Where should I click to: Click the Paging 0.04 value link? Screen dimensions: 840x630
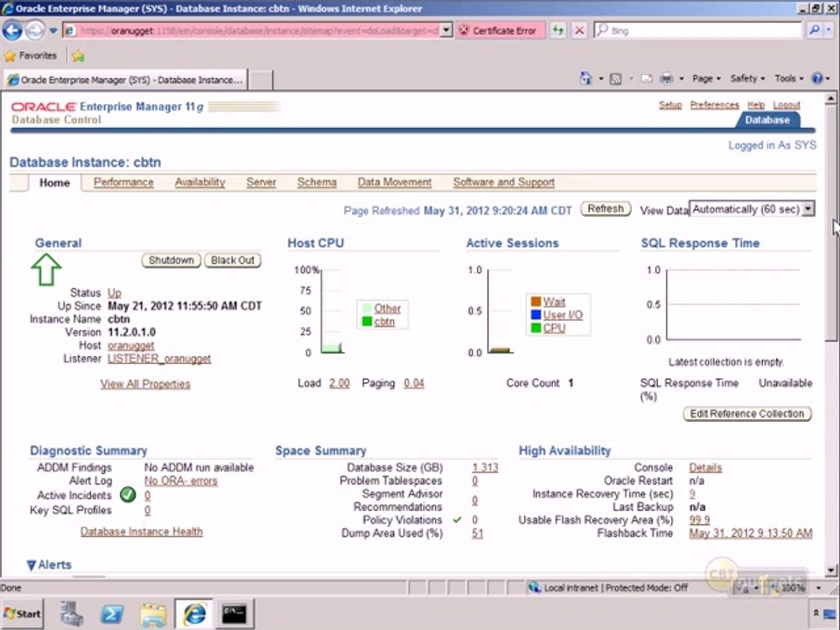click(x=414, y=383)
